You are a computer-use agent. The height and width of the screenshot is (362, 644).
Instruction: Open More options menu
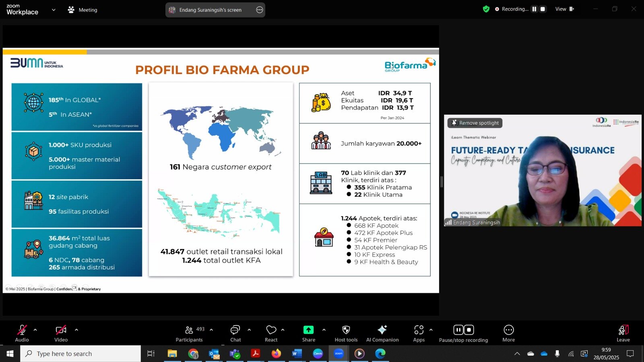[509, 333]
